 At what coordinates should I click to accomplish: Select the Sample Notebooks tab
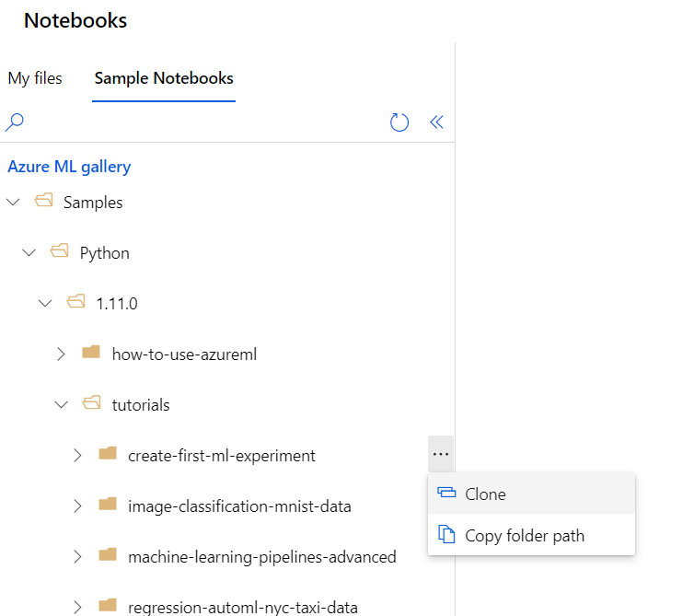[x=164, y=78]
